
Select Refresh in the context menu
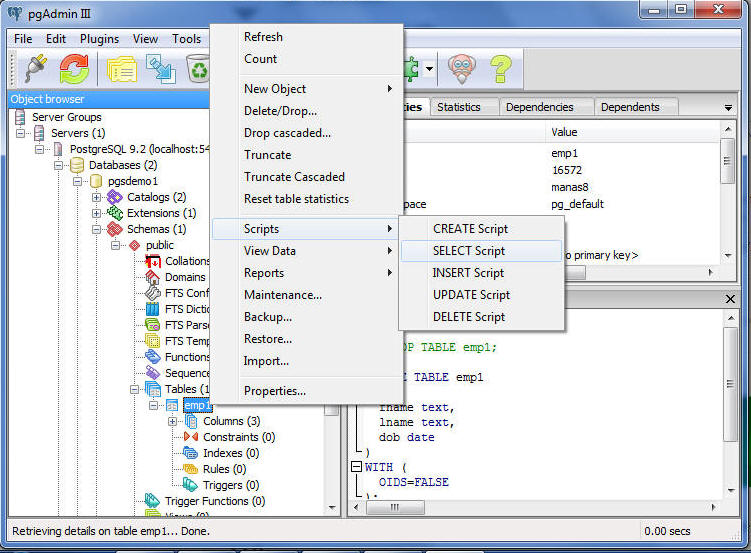pyautogui.click(x=305, y=37)
